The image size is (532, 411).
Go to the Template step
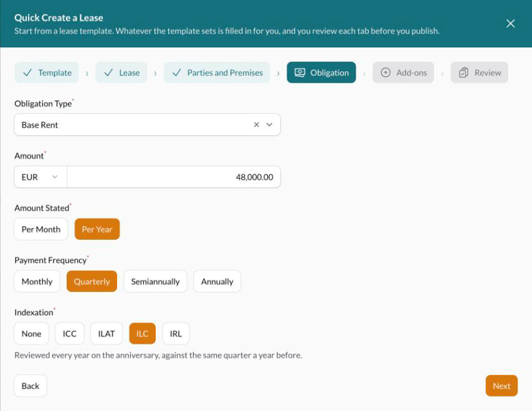coord(47,73)
